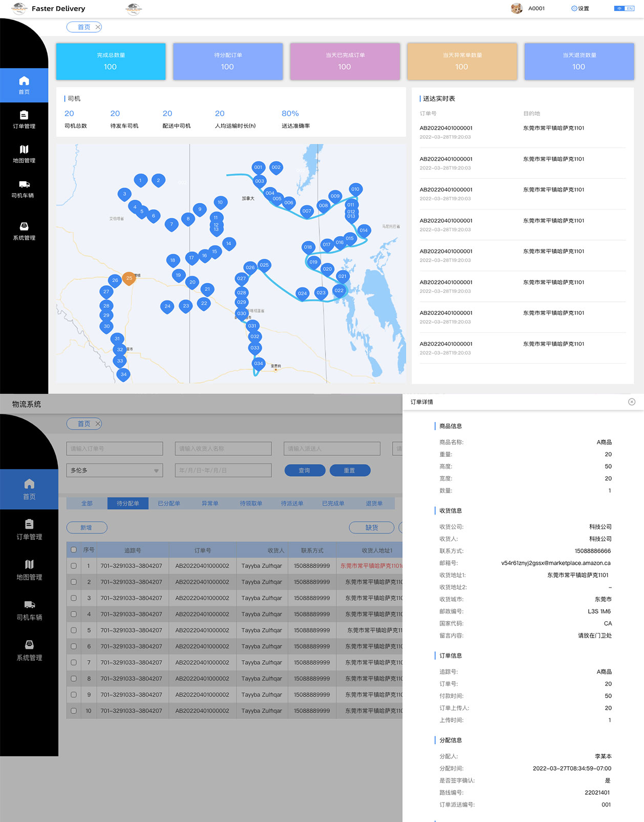Switch to the 异常单 tab

point(210,503)
